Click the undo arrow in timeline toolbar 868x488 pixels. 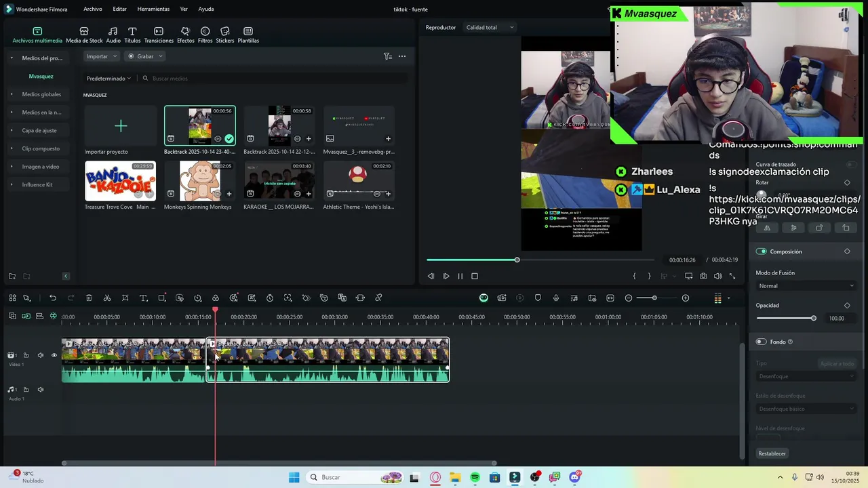click(53, 298)
